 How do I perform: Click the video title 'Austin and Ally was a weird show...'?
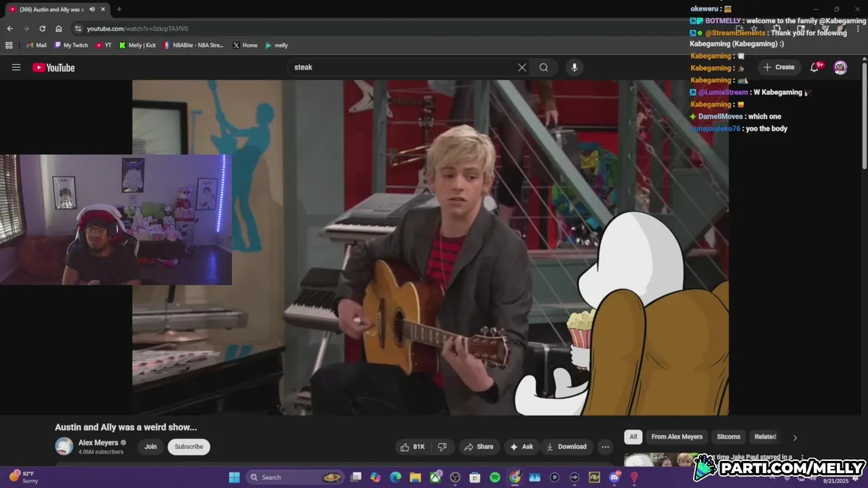click(x=126, y=427)
